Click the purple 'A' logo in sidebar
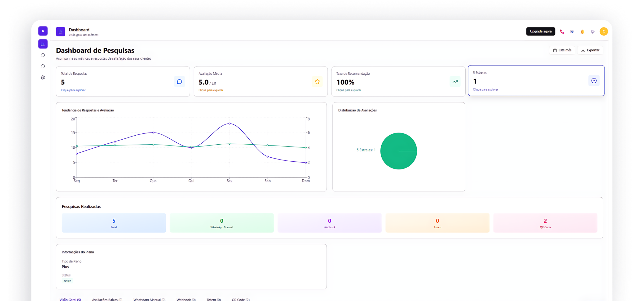The width and height of the screenshot is (644, 301). (x=43, y=31)
